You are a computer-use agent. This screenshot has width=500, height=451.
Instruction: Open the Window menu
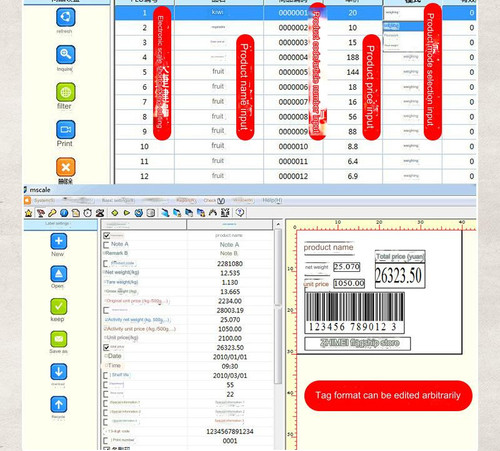pos(243,200)
